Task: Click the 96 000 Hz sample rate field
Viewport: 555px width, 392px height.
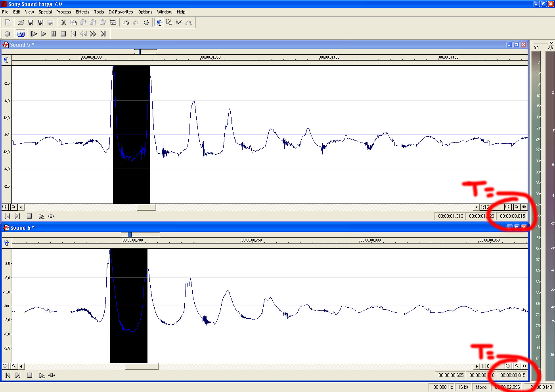Action: [x=443, y=387]
